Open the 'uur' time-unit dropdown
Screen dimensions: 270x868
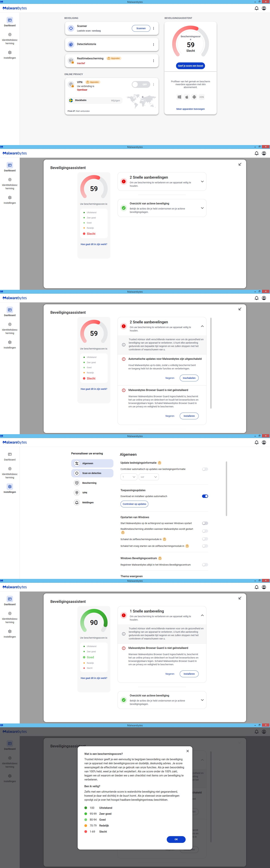[x=149, y=477]
